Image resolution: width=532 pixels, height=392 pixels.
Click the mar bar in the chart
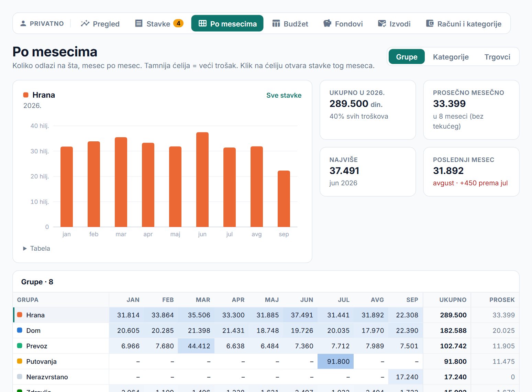[121, 182]
